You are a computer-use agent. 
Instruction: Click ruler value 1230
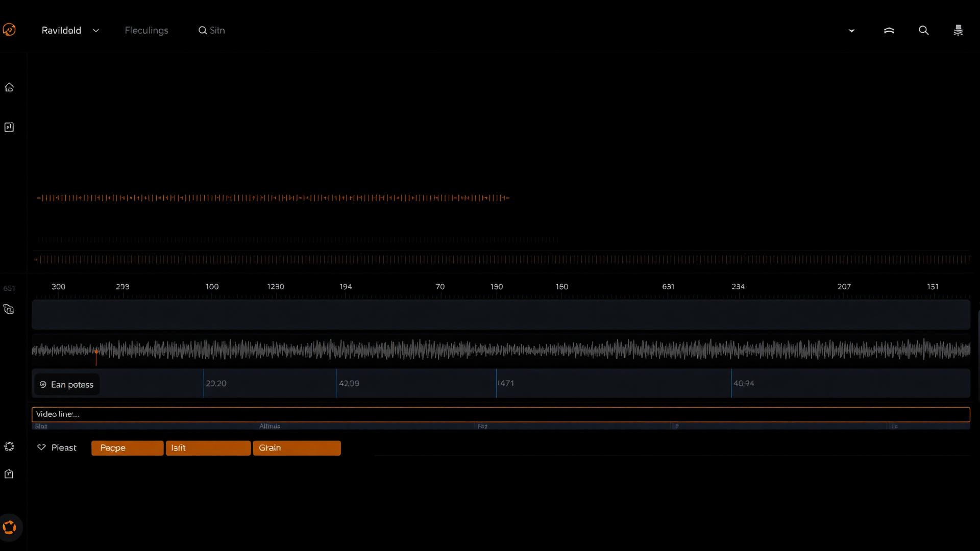276,287
